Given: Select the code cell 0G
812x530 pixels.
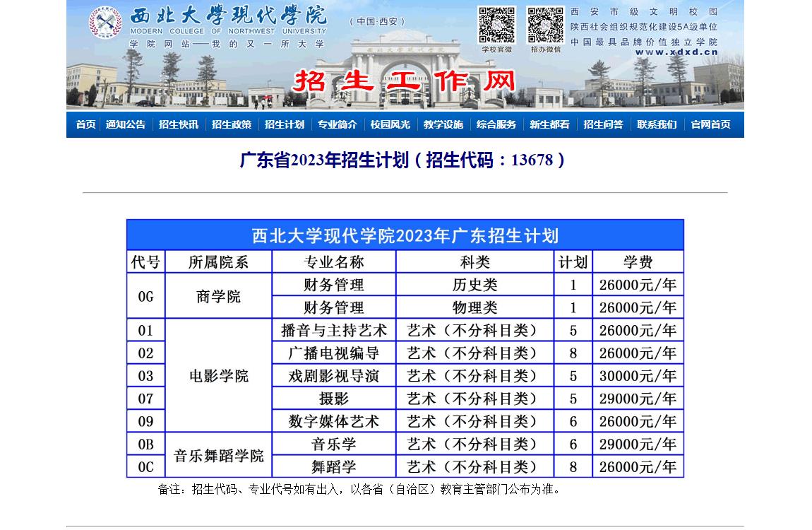Looking at the screenshot, I should click(145, 296).
